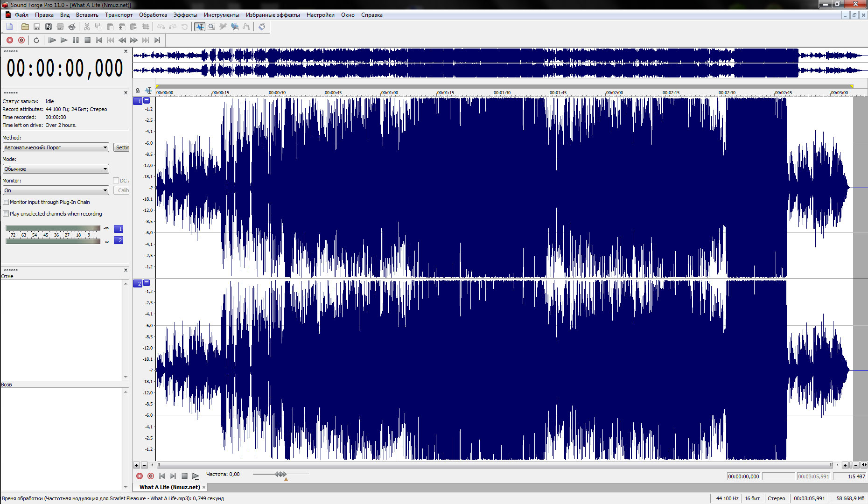Image resolution: width=868 pixels, height=504 pixels.
Task: Click Play in the transport toolbar
Action: [x=64, y=40]
